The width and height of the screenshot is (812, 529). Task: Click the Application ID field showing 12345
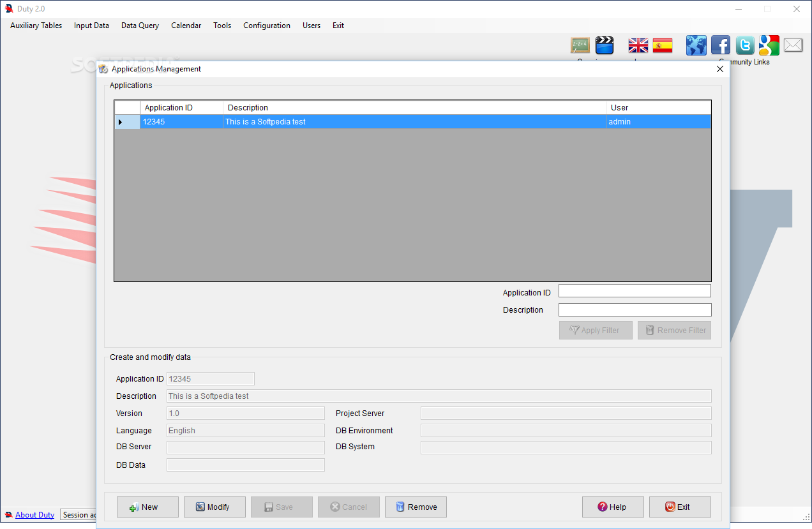coord(211,379)
